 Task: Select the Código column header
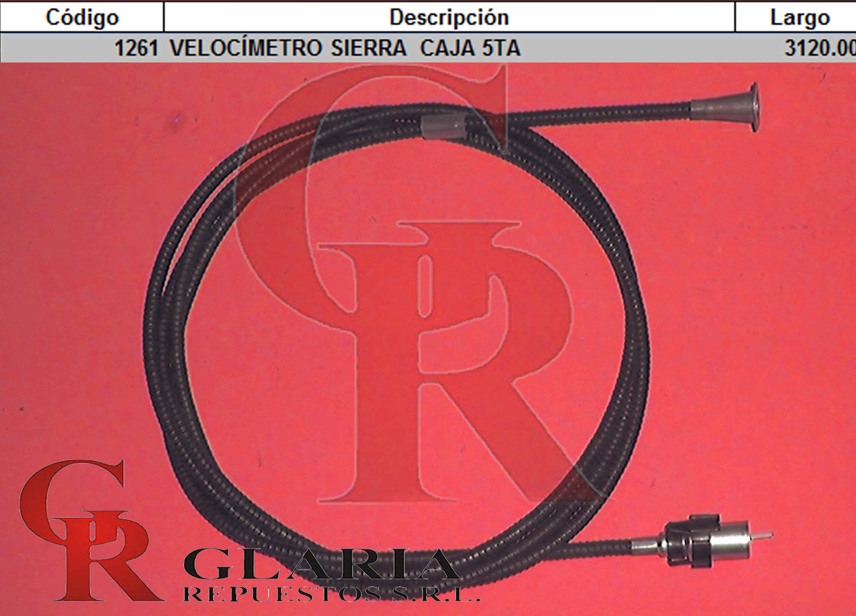coord(82,17)
